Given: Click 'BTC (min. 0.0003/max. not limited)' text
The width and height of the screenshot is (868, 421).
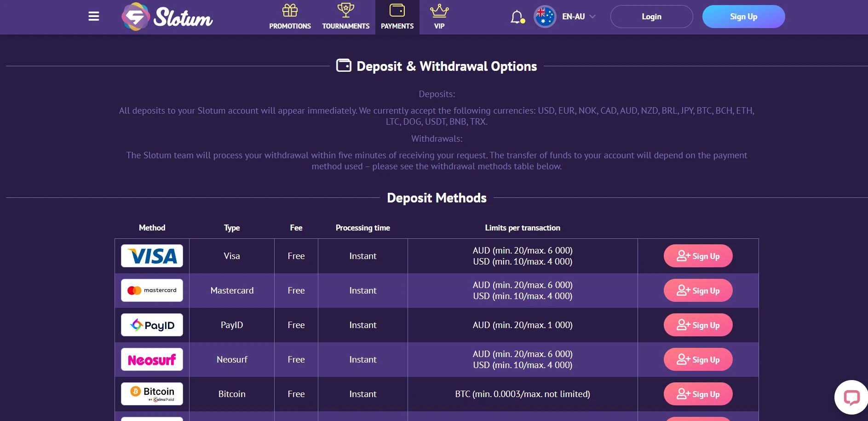Looking at the screenshot, I should pos(523,394).
